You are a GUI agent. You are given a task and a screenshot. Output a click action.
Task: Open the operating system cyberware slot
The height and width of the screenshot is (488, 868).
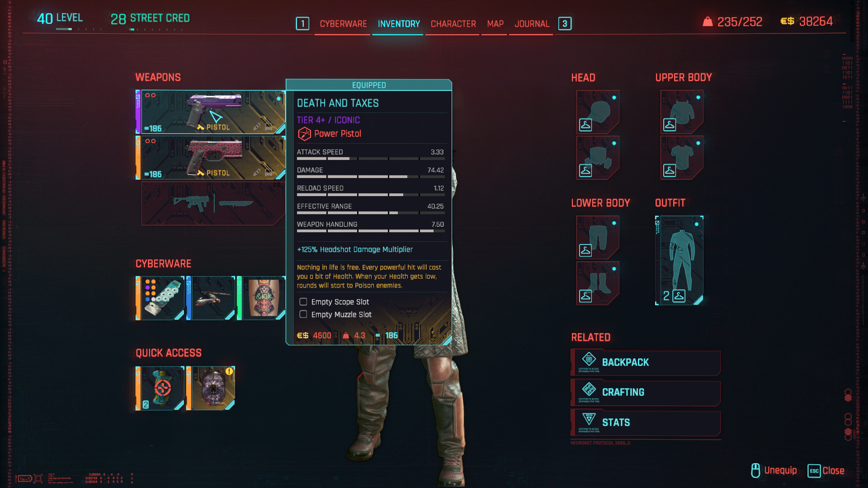click(x=160, y=298)
